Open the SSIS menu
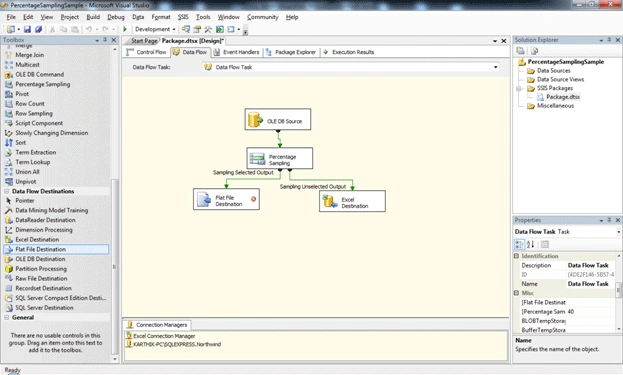This screenshot has width=623, height=375. tap(183, 17)
